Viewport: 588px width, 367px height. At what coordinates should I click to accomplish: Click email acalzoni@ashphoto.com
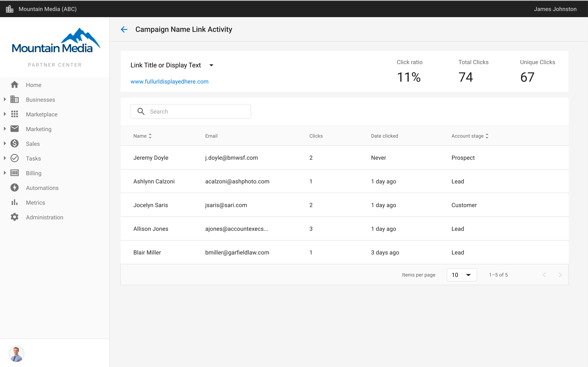(237, 182)
